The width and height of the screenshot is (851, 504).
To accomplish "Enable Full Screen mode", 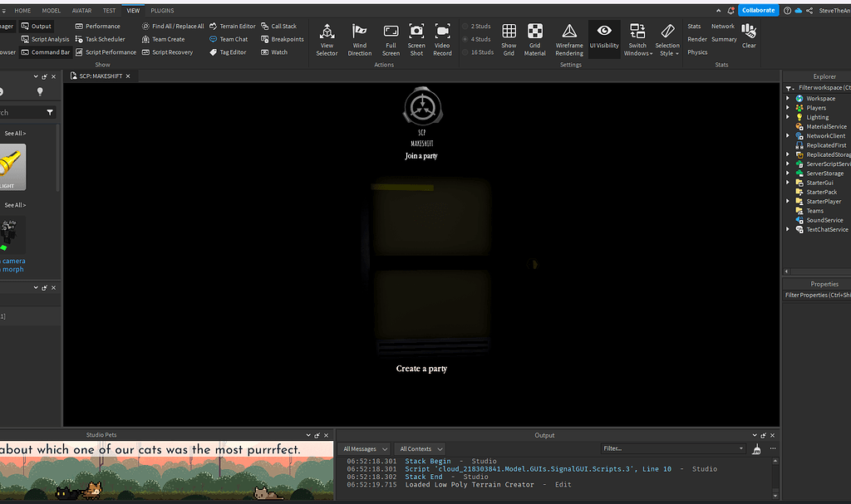I will click(x=391, y=39).
